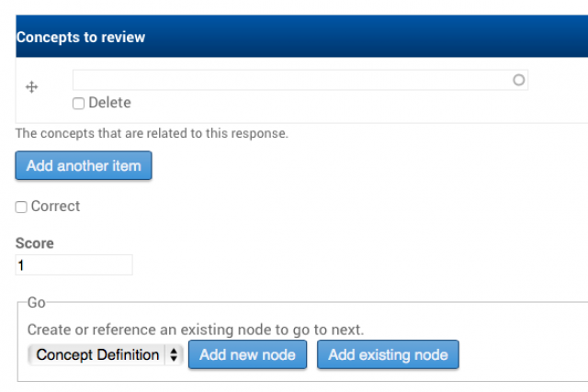The width and height of the screenshot is (588, 392).
Task: Click the up-down arrows of node type selector
Action: 174,354
